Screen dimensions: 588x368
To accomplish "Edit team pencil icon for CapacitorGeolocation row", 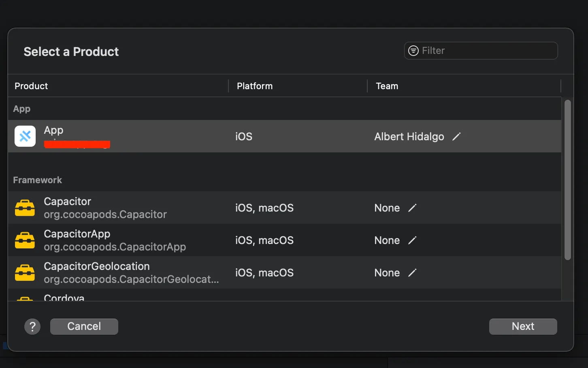I will point(412,273).
